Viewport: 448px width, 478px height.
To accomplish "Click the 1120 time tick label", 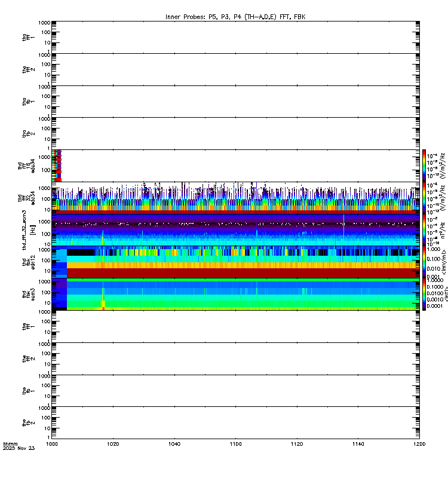I will (297, 444).
